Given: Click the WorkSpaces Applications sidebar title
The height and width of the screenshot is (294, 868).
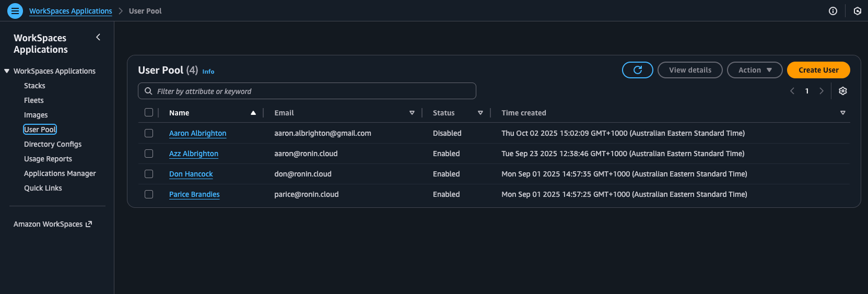Looking at the screenshot, I should (x=41, y=44).
